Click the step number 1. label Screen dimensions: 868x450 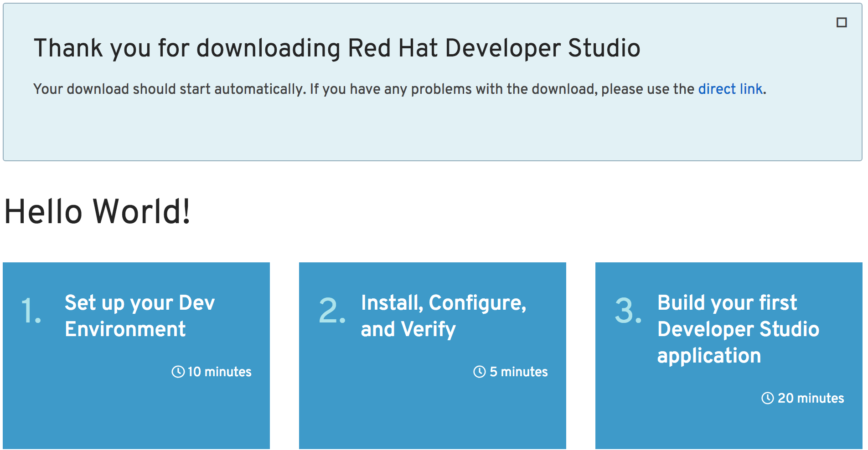(x=31, y=311)
